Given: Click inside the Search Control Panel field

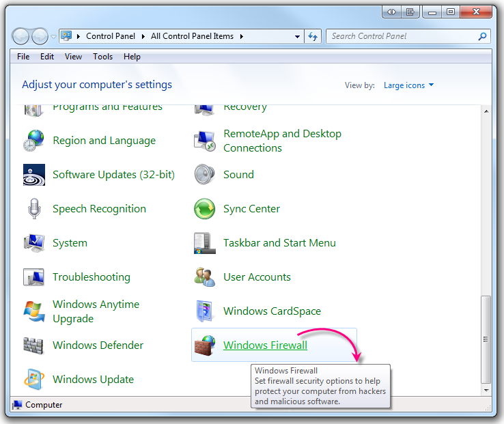Looking at the screenshot, I should click(x=403, y=36).
